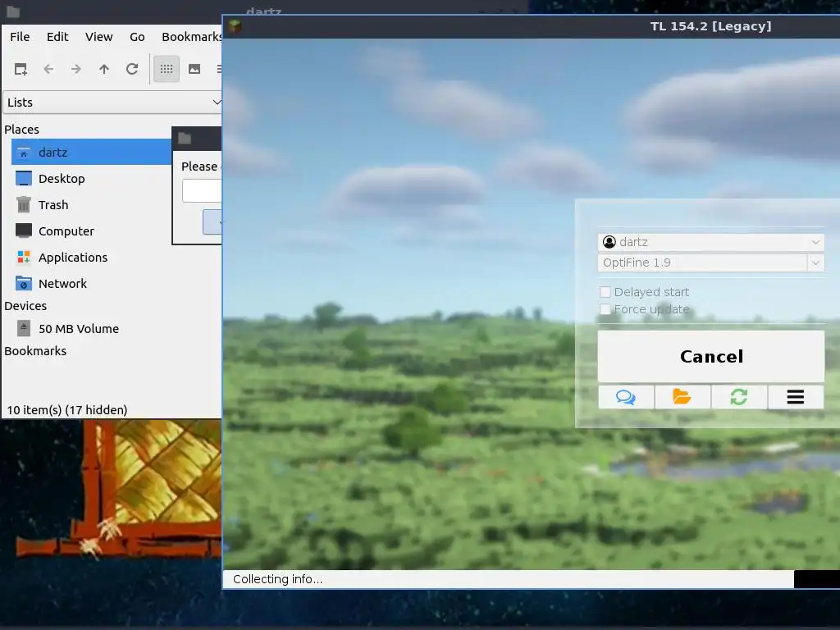Open Trash in the Places sidebar
840x630 pixels.
point(53,204)
